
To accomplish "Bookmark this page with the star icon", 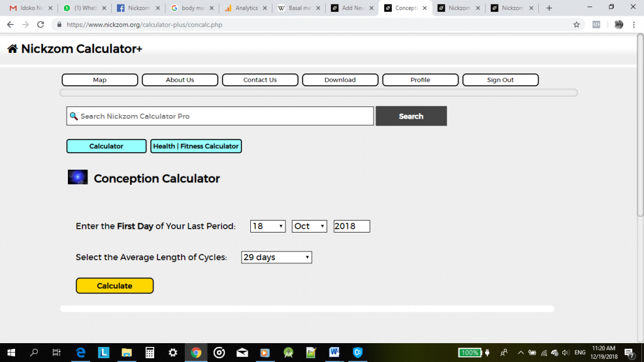I will coord(577,25).
